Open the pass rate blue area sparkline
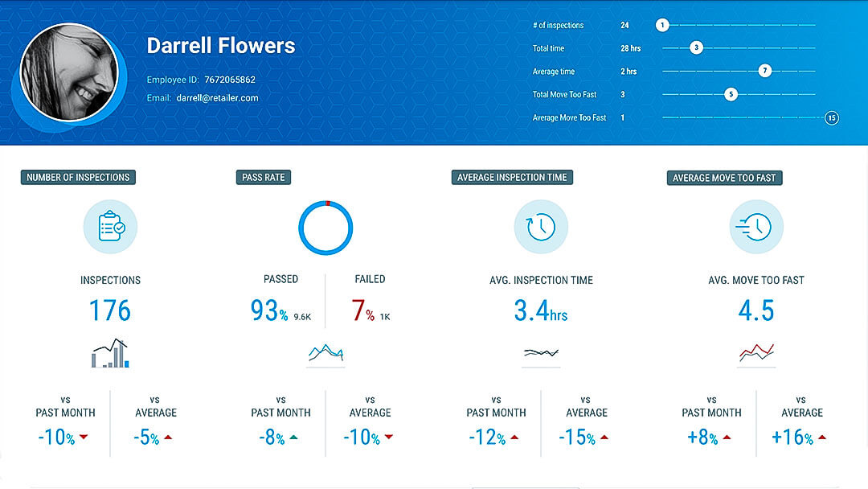The image size is (868, 489). tap(325, 353)
